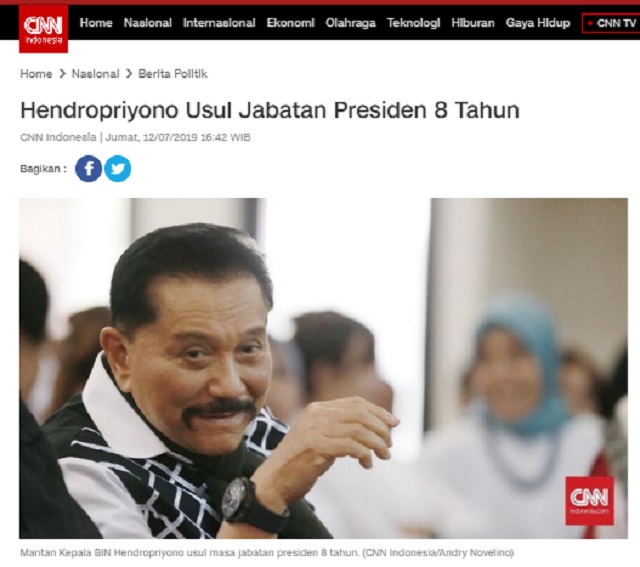Select Gaya Hidup in the navbar
This screenshot has width=640, height=567.
pos(538,23)
